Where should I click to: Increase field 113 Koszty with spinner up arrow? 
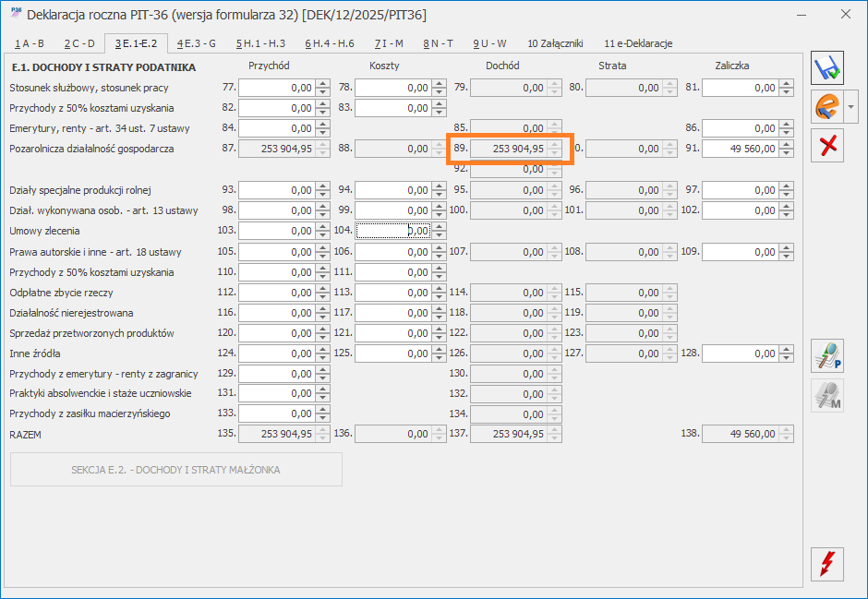pyautogui.click(x=439, y=288)
